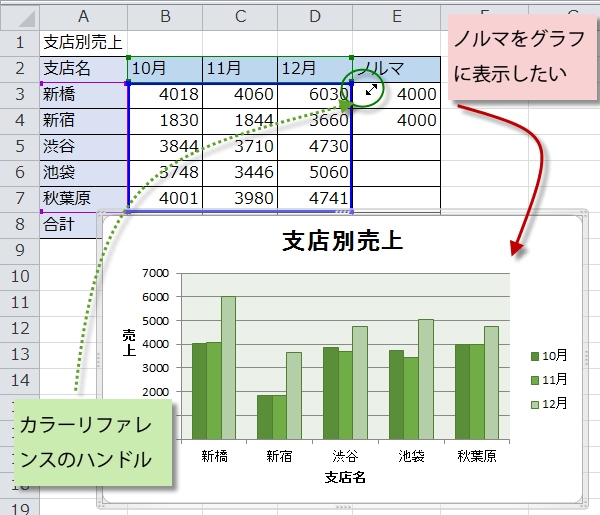Click the 12月 legend entry
Image resolution: width=600 pixels, height=515 pixels.
[549, 404]
